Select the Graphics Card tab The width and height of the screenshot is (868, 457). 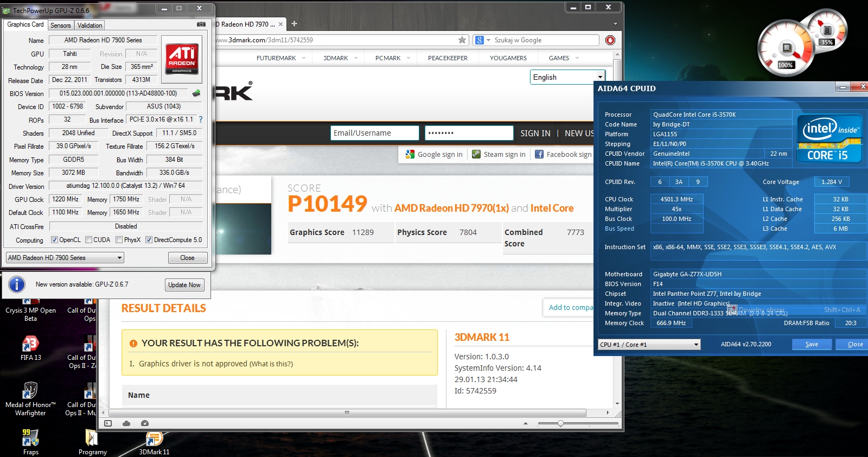(25, 24)
